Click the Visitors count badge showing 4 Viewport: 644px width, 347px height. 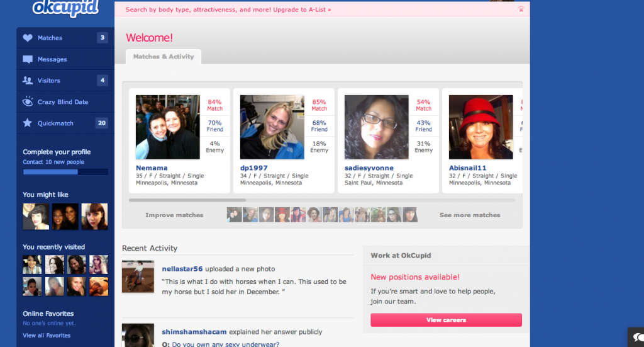tap(103, 80)
